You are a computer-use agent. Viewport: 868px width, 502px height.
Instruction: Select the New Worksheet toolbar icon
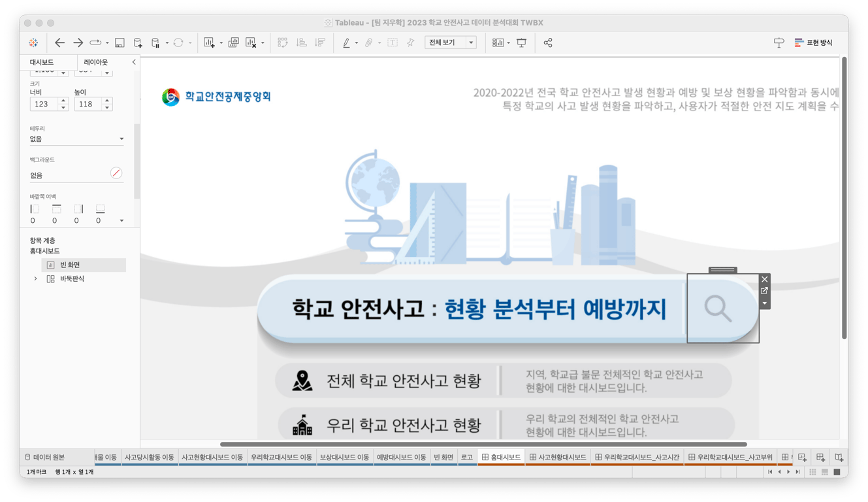pyautogui.click(x=208, y=42)
